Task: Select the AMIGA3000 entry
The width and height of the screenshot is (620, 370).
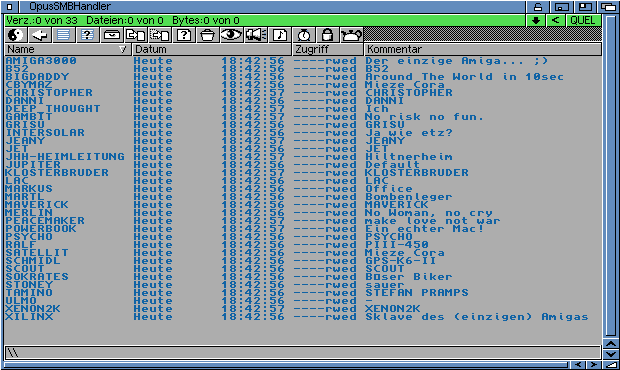Action: pos(41,61)
